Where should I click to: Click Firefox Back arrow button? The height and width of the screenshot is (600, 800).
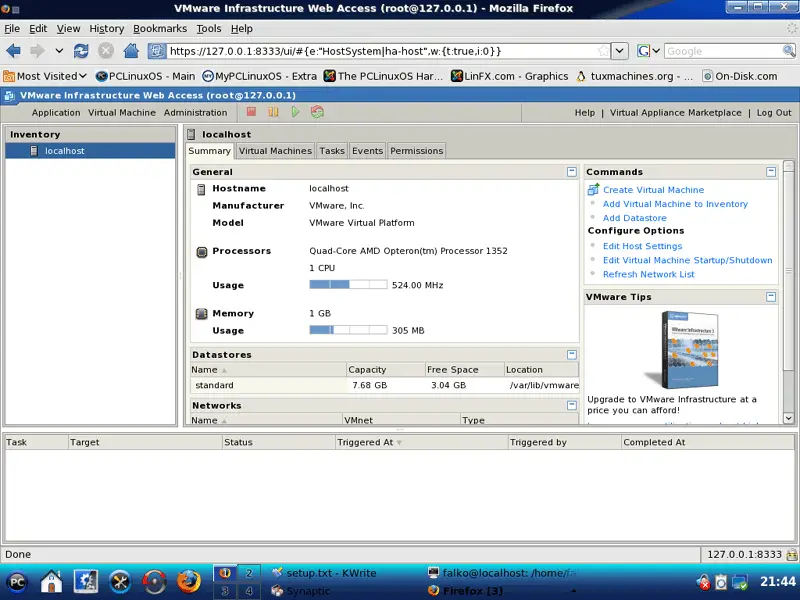tap(13, 51)
